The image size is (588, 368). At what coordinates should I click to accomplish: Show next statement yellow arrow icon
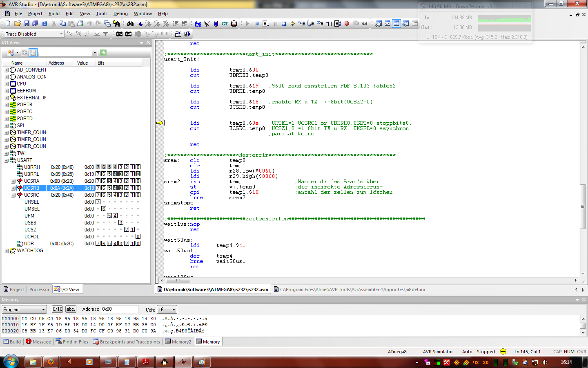[x=293, y=24]
